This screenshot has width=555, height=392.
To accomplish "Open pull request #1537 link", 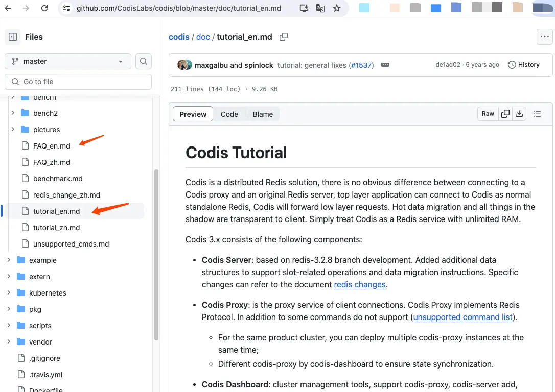I will click(361, 65).
